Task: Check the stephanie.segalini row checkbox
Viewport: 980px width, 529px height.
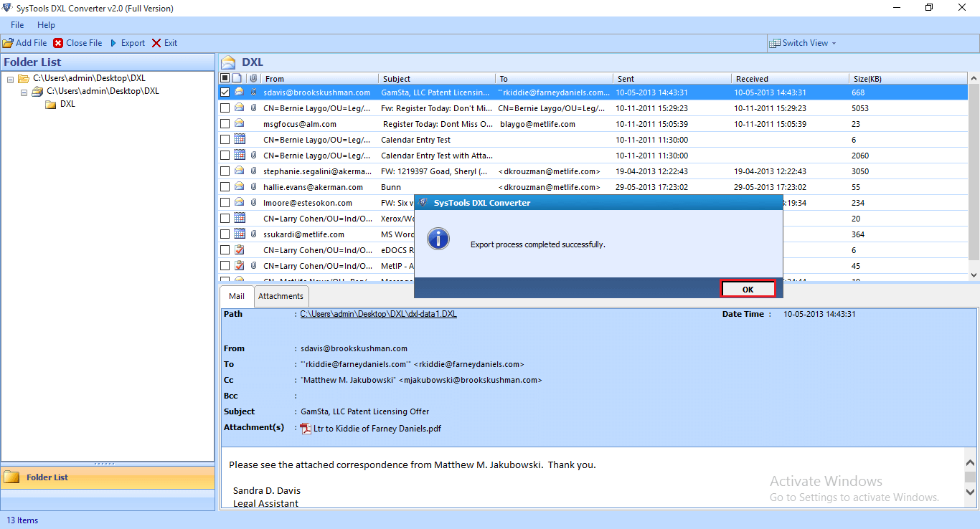Action: pyautogui.click(x=225, y=171)
